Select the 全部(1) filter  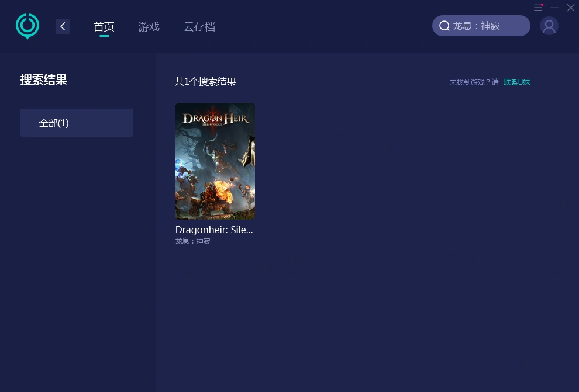[x=77, y=123]
